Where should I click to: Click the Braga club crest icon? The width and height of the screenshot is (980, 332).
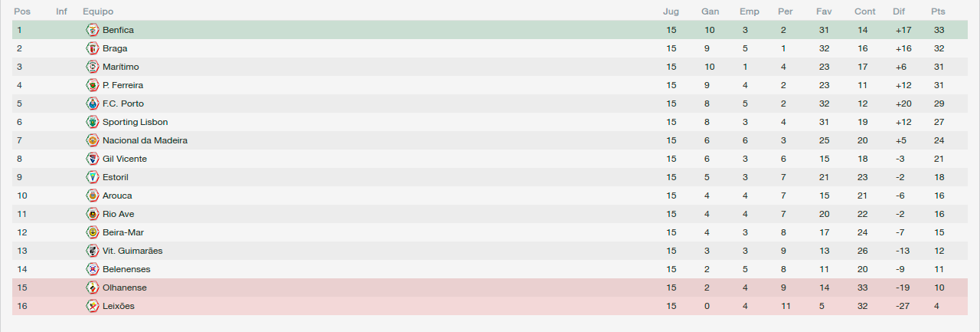pyautogui.click(x=93, y=48)
